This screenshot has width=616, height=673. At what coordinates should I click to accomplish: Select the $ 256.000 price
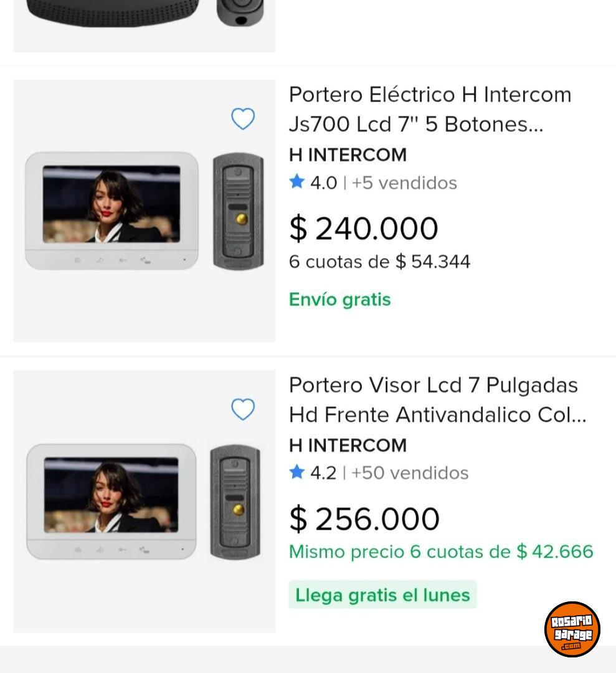tap(364, 518)
